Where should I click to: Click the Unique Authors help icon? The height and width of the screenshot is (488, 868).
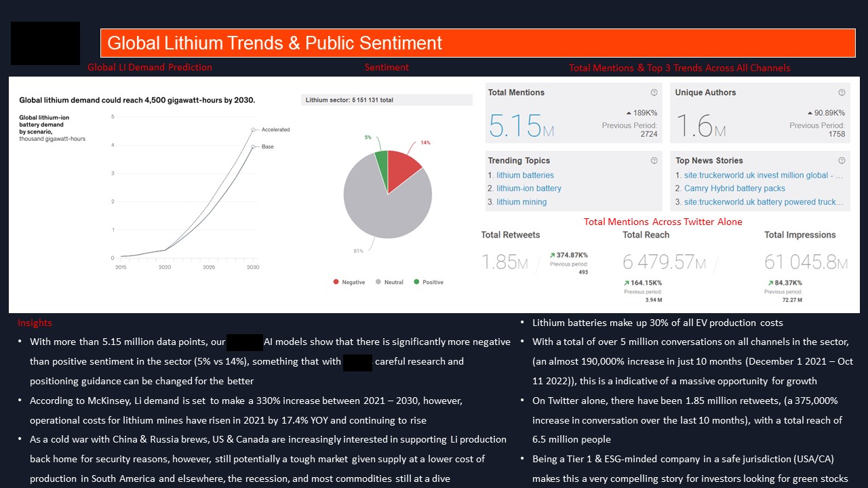pyautogui.click(x=842, y=93)
